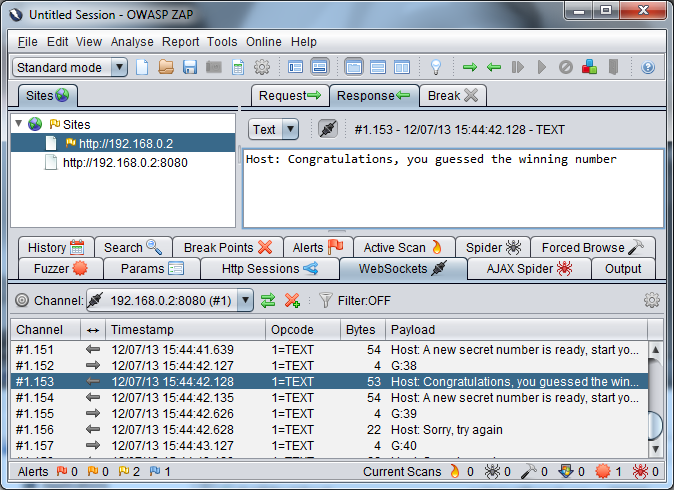Click the show tab names and icons button
The image size is (674, 490).
point(295,67)
